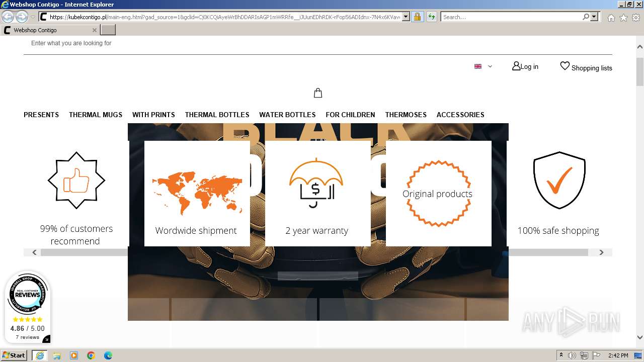Screen dimensions: 644x362
Task: Open the Home icon in IE toolbar
Action: click(x=611, y=18)
